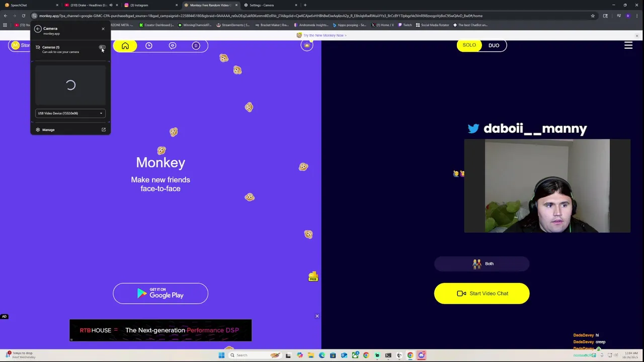Image resolution: width=644 pixels, height=362 pixels.
Task: Click the site information icon in address bar
Action: click(34, 16)
